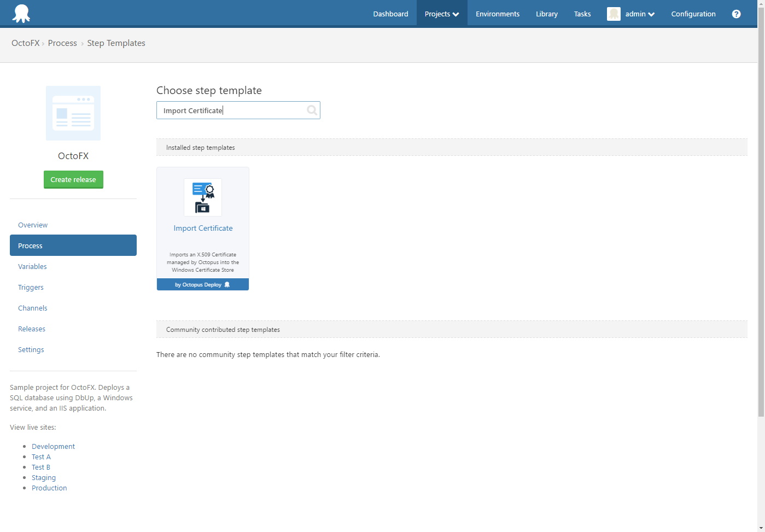Screen dimensions: 765x532
Task: Open the Variables page link
Action: [32, 266]
